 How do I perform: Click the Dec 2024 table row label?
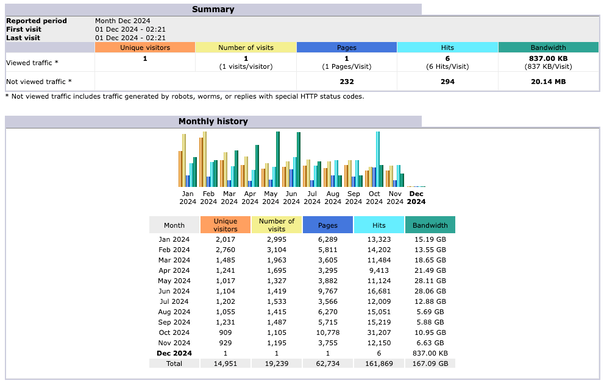click(174, 353)
